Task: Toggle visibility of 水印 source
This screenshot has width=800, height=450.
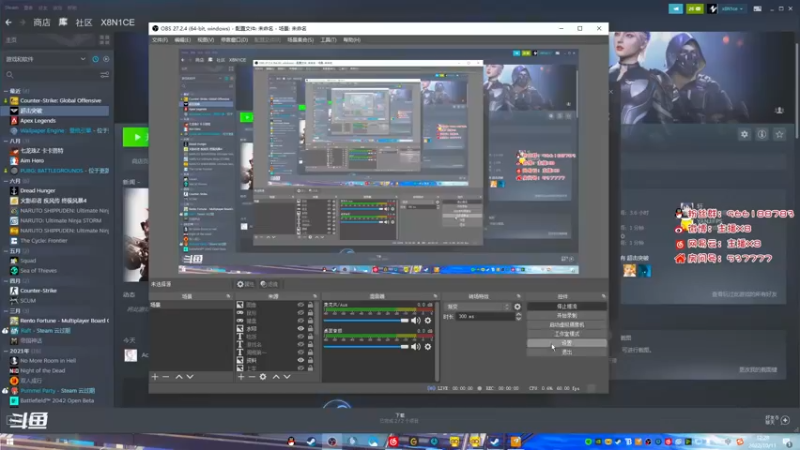Action: pos(301,329)
